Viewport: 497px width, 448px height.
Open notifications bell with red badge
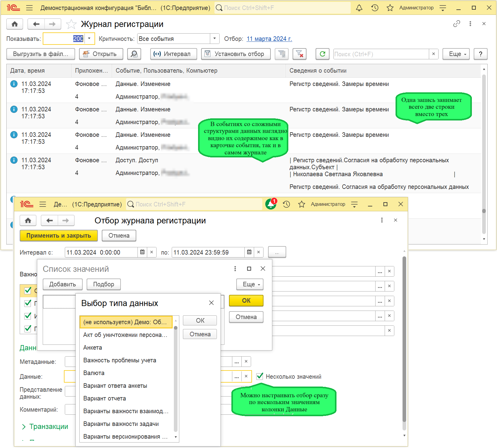(271, 204)
